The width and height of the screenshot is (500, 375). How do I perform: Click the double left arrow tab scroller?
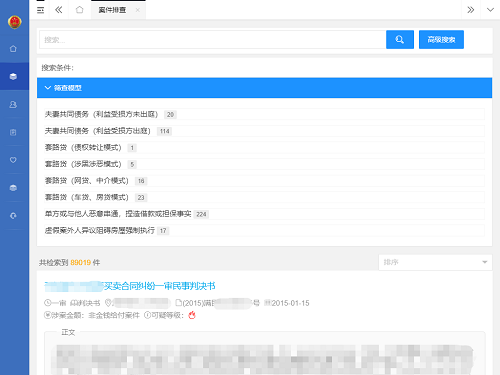pyautogui.click(x=59, y=10)
